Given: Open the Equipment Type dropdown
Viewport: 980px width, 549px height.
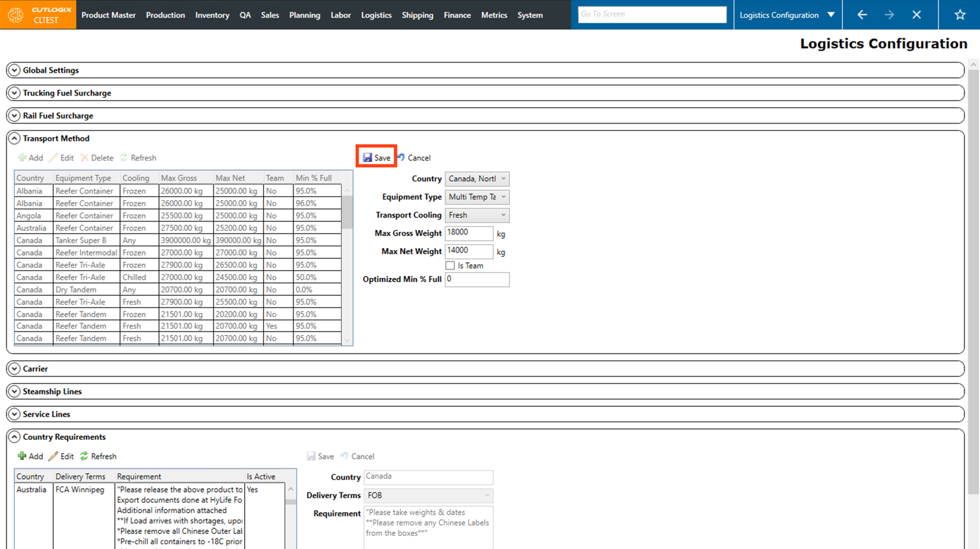Looking at the screenshot, I should pos(477,197).
